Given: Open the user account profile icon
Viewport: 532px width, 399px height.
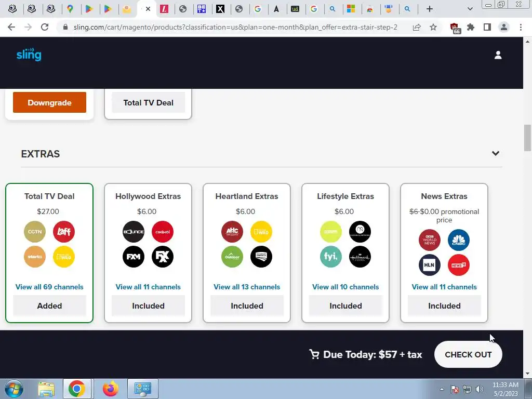Looking at the screenshot, I should [498, 55].
